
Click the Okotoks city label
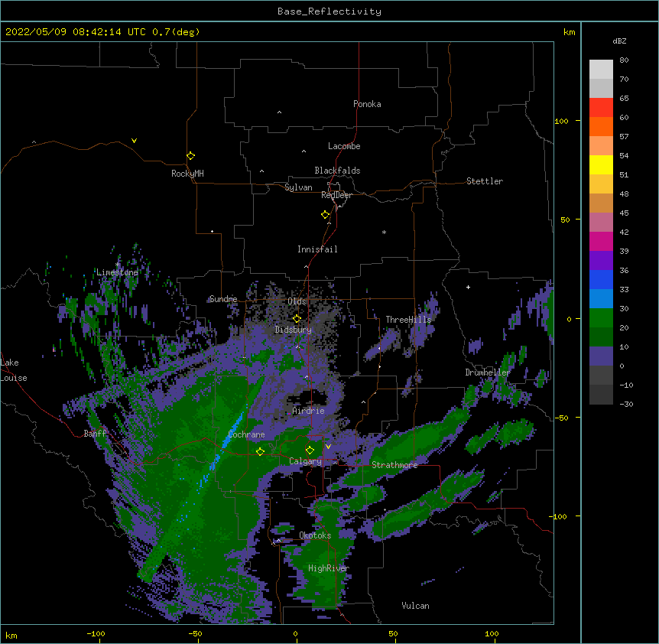click(315, 535)
